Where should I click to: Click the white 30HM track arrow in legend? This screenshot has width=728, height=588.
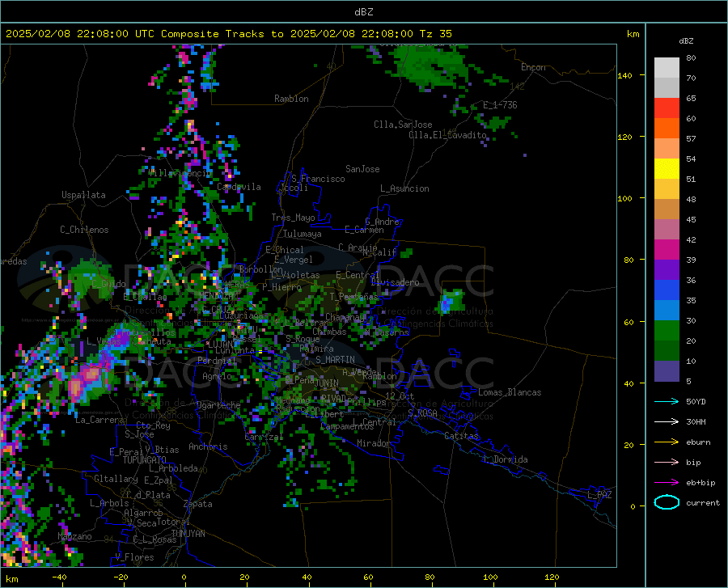coord(667,421)
